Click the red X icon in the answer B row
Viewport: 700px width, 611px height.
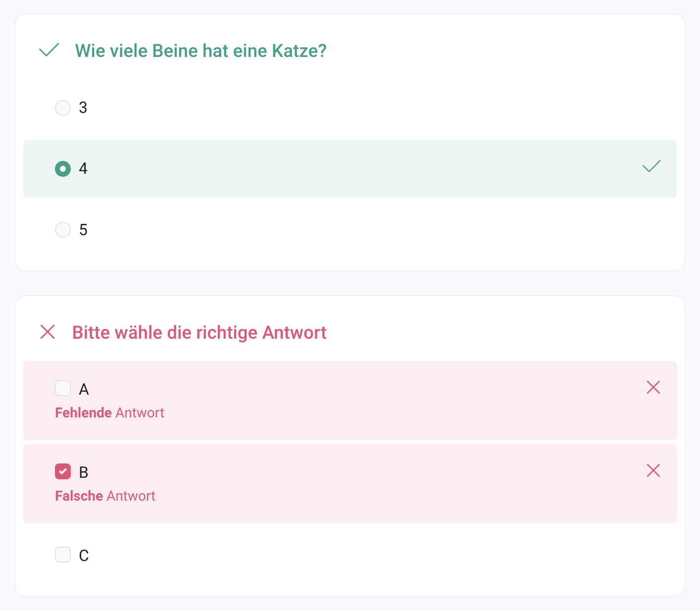click(x=653, y=470)
